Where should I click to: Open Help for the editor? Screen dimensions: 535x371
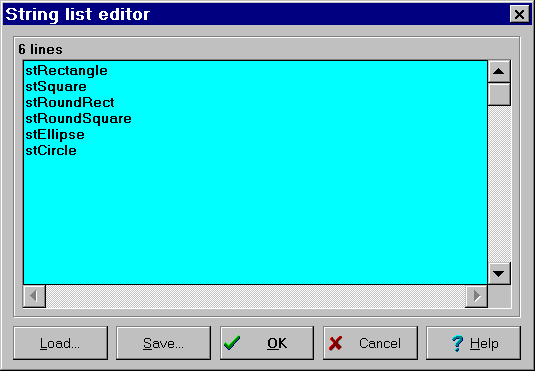(474, 343)
